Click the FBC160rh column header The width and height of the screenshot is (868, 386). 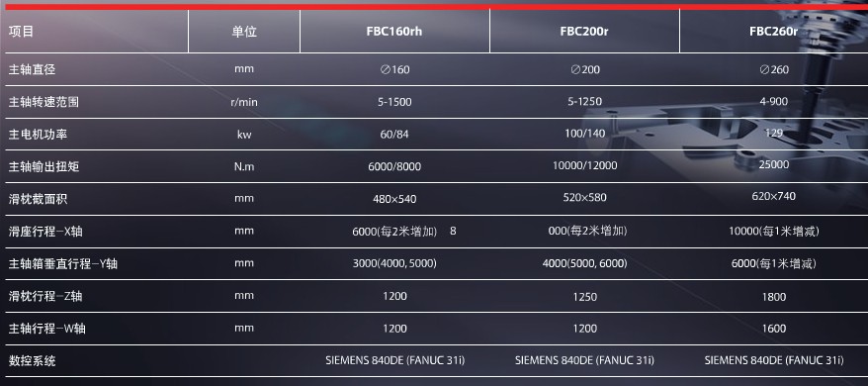[x=394, y=32]
